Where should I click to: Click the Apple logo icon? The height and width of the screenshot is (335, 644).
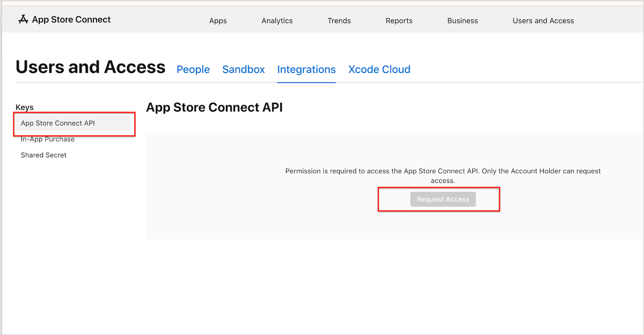(x=23, y=19)
